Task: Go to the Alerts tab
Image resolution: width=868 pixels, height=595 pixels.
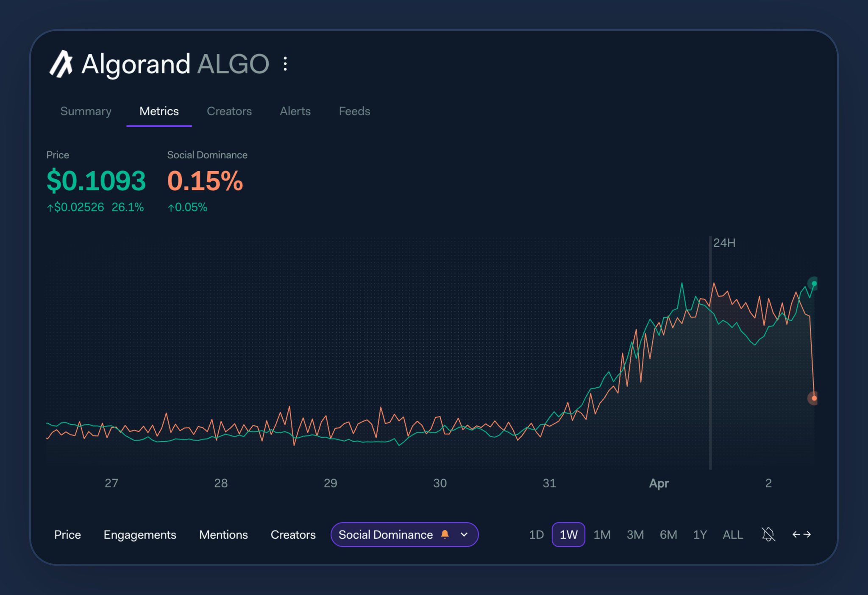Action: (x=295, y=111)
